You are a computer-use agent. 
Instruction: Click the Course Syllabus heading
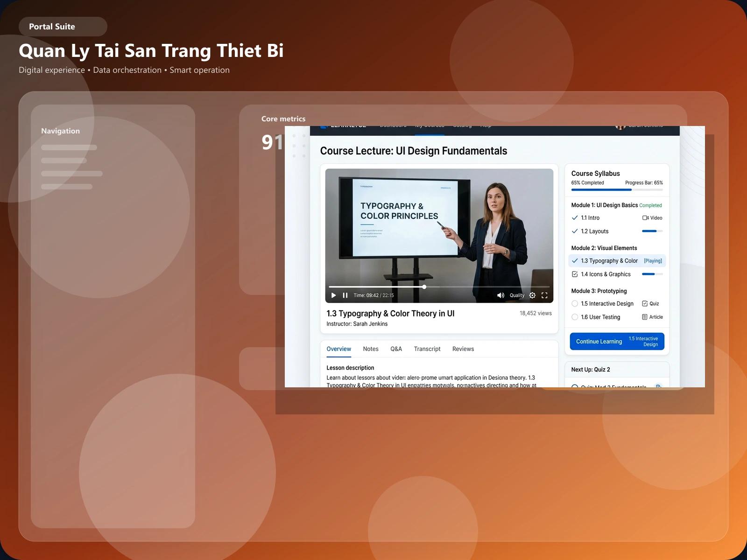coord(595,174)
